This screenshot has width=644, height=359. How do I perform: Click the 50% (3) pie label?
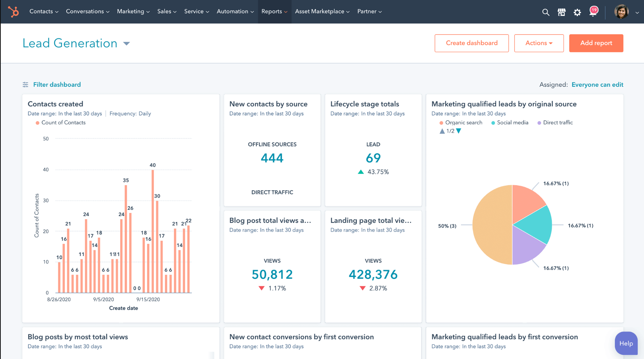pyautogui.click(x=447, y=226)
